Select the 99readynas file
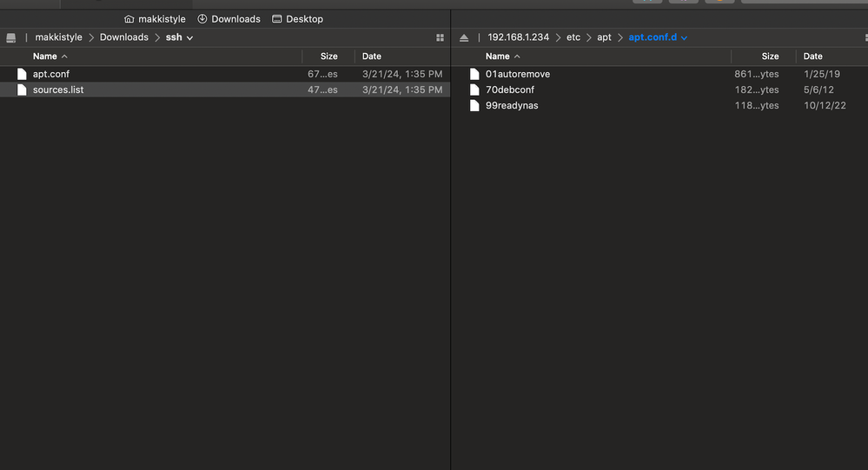 click(512, 105)
